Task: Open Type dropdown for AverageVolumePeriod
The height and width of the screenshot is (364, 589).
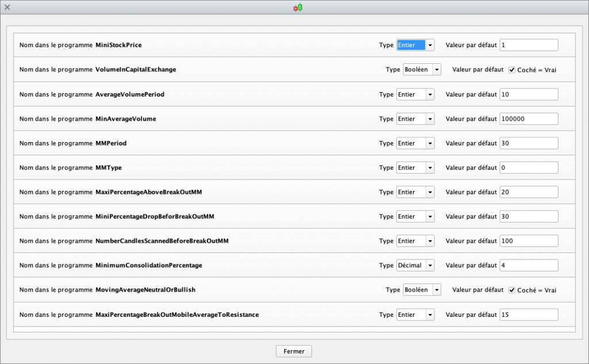Action: pyautogui.click(x=415, y=94)
